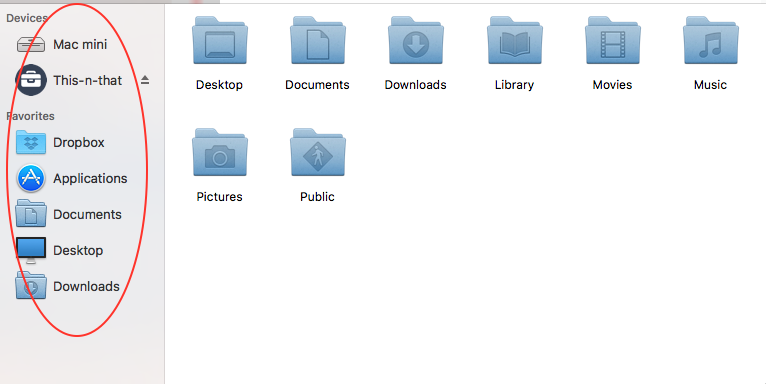The height and width of the screenshot is (384, 766).
Task: Click the Downloads folder icon in the sidebar
Action: [31, 285]
